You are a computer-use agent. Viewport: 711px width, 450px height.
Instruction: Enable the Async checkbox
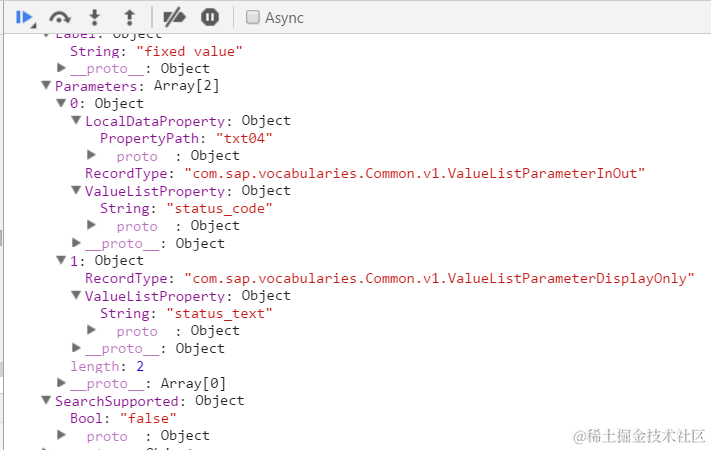253,17
